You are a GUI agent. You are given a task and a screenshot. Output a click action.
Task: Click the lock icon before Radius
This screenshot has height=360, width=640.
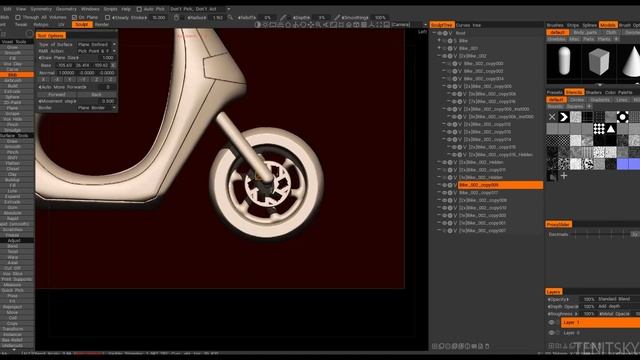pyautogui.click(x=176, y=18)
